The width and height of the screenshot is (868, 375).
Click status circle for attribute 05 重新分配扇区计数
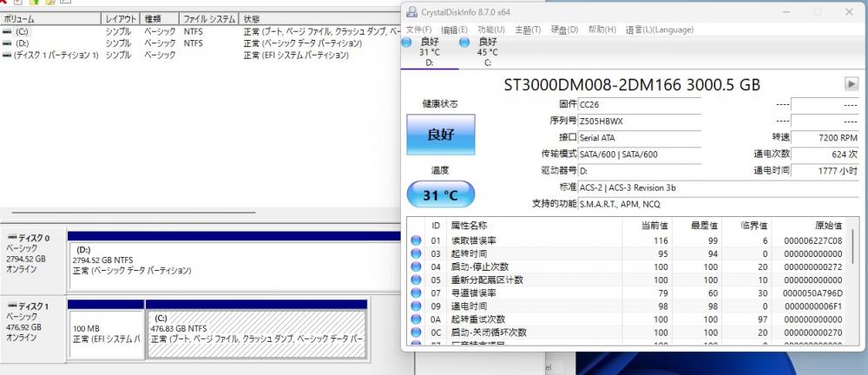417,280
